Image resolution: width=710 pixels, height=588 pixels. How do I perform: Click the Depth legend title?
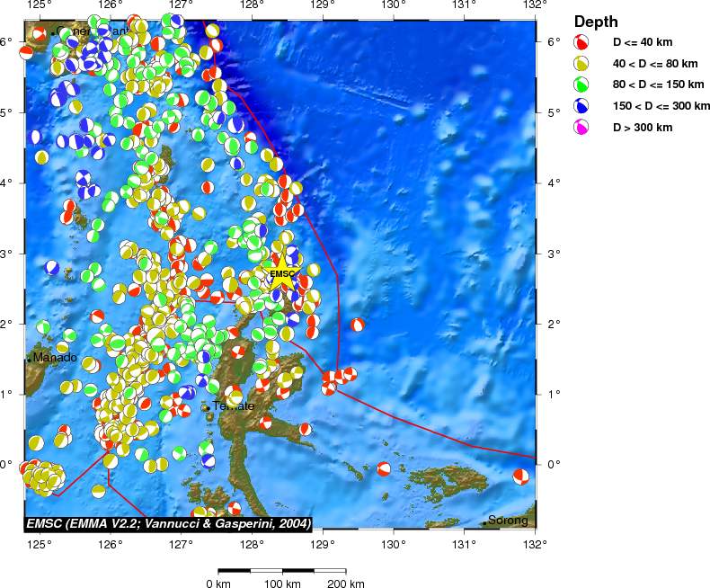click(596, 22)
